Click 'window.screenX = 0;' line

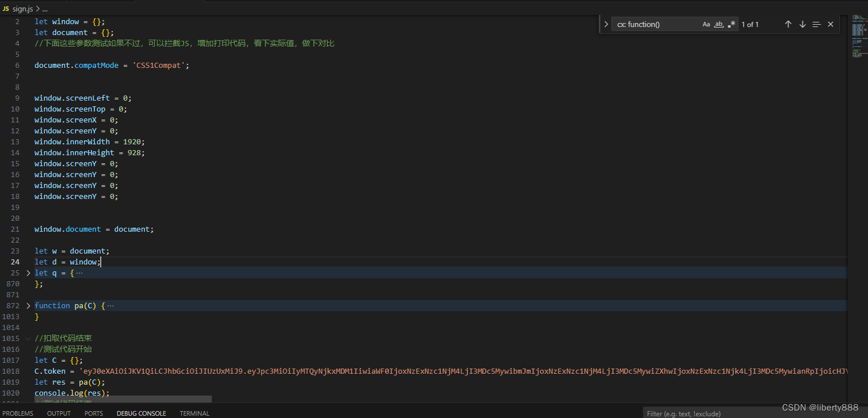[x=76, y=120]
